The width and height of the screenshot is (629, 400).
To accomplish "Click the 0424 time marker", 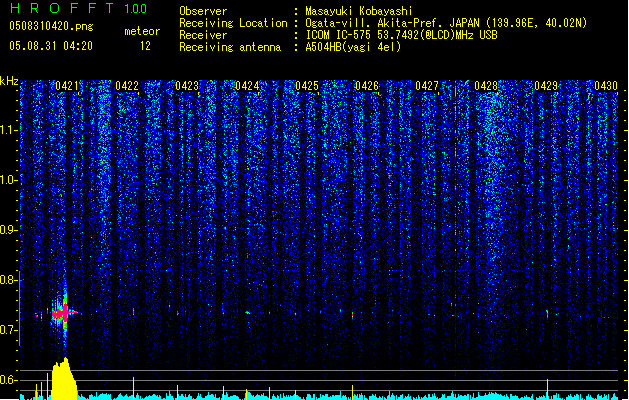I will [x=247, y=86].
